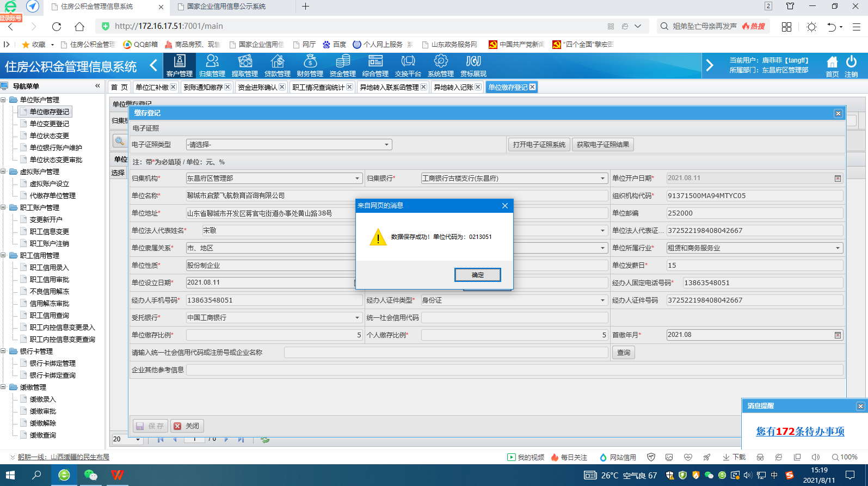Collapse the 职工信用管理 tree folder
Screen dimensions: 868x486
(x=4, y=256)
